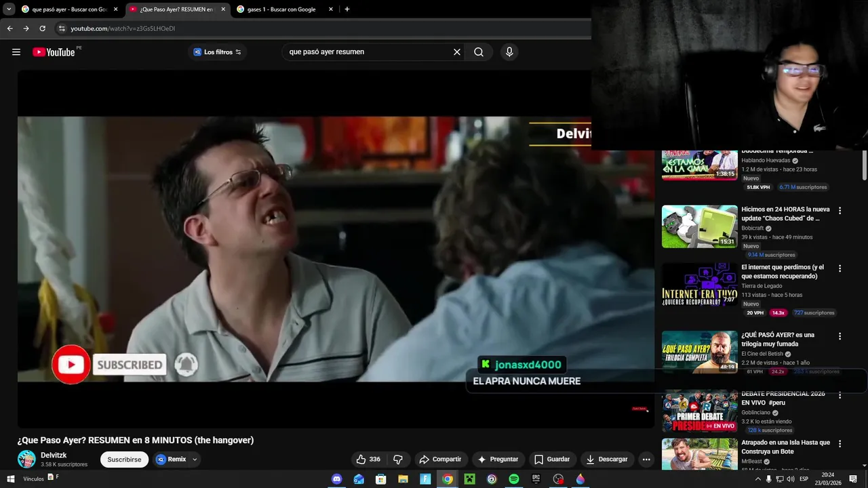Go to the YouTube home logo
Viewport: 868px width, 488px height.
(x=54, y=52)
